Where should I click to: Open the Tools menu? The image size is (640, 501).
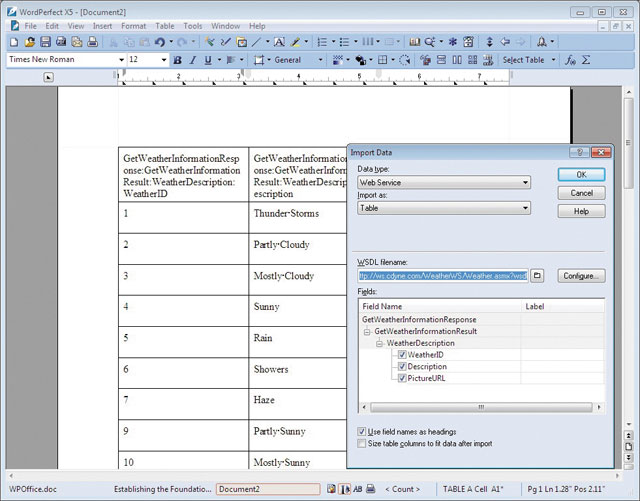193,26
